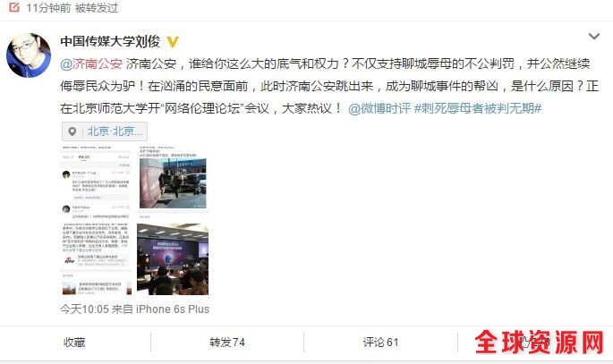The width and height of the screenshot is (613, 364).
Task: Open hashtag #刺死辱母者被判无期#
Action: click(478, 108)
